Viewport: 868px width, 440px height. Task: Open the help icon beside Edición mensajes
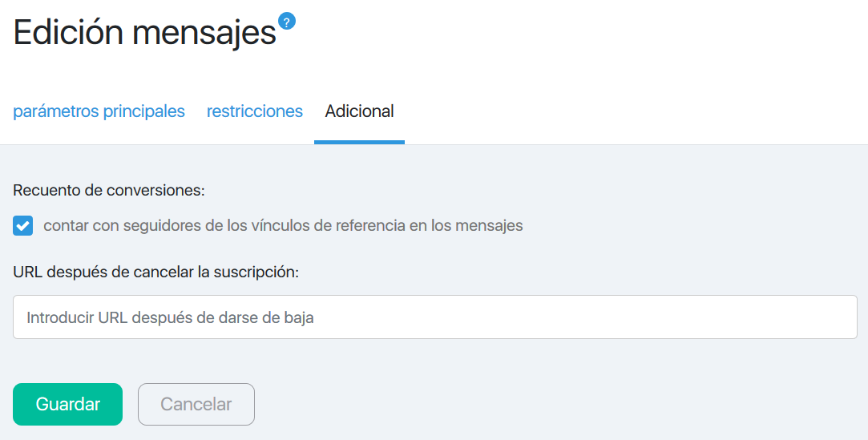pos(286,22)
